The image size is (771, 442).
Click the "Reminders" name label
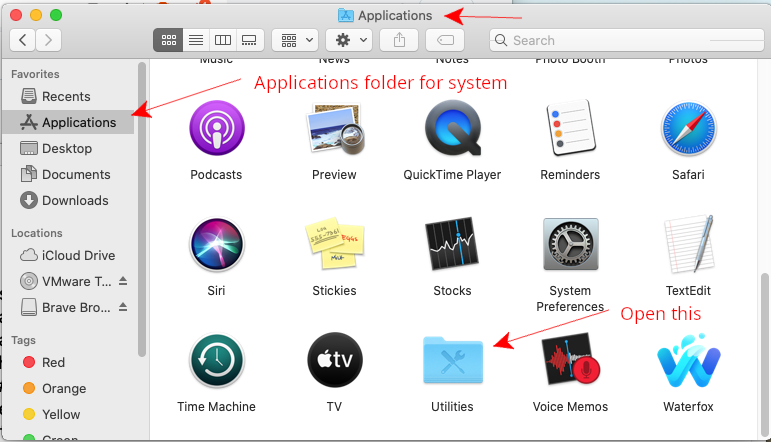[570, 175]
